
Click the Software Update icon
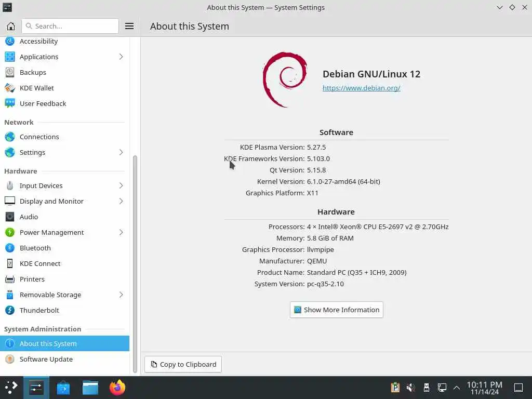pos(10,359)
